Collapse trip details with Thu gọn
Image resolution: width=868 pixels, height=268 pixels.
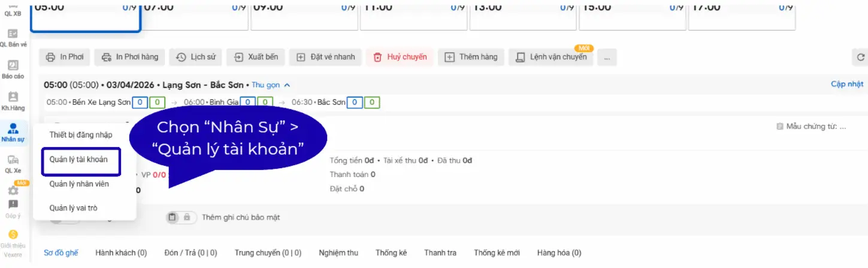tap(271, 85)
